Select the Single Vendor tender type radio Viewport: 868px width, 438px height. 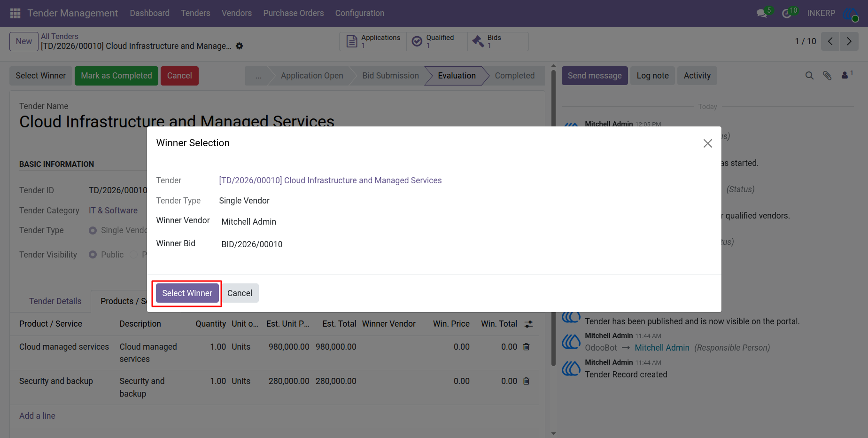93,230
